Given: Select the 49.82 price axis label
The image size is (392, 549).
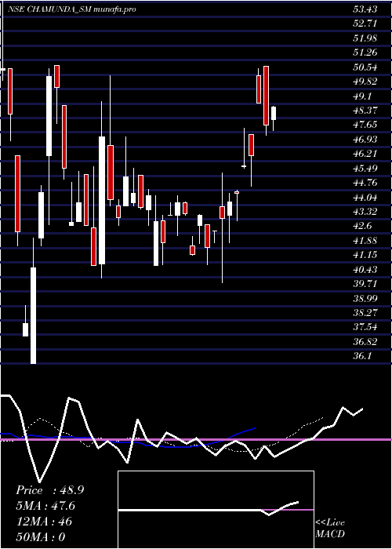Looking at the screenshot, I should pyautogui.click(x=365, y=82).
